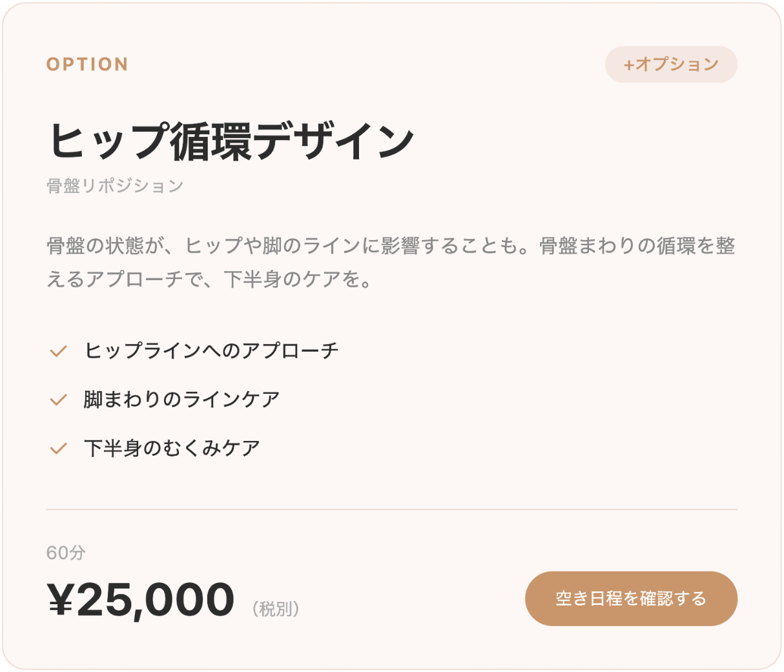784x672 pixels.
Task: Click empty card space right of feature list
Action: pyautogui.click(x=549, y=400)
